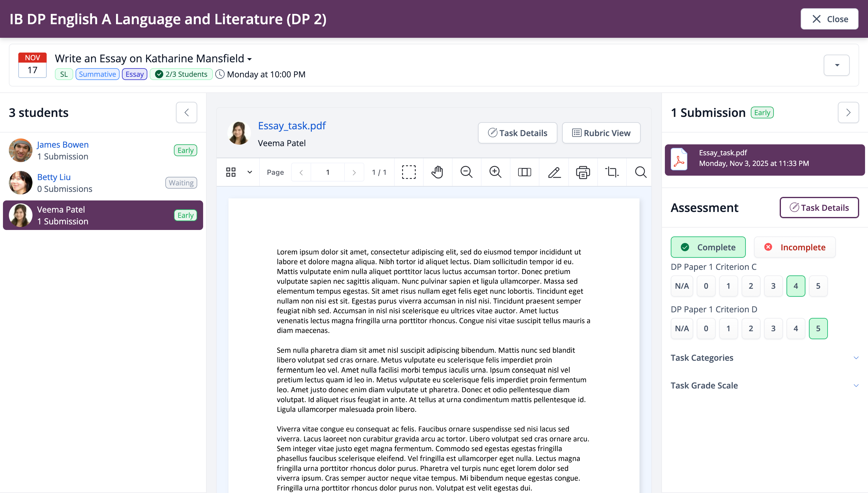Screen dimensions: 868x493
Task: Click the clock icon beside due time
Action: [220, 74]
